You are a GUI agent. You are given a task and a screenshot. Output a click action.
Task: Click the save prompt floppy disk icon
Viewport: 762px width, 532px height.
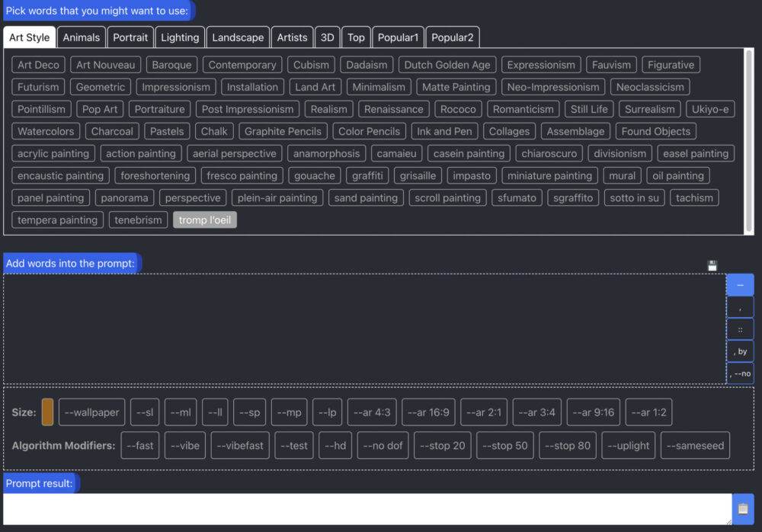click(x=712, y=265)
